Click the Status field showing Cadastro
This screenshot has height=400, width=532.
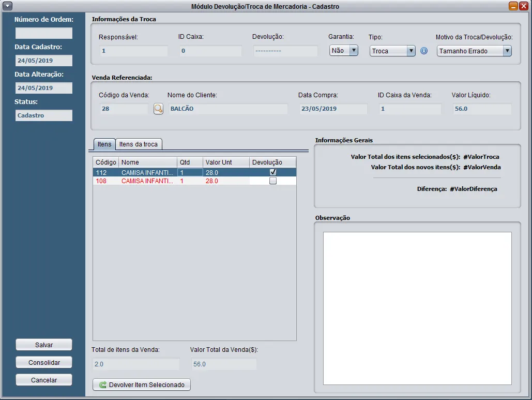44,115
